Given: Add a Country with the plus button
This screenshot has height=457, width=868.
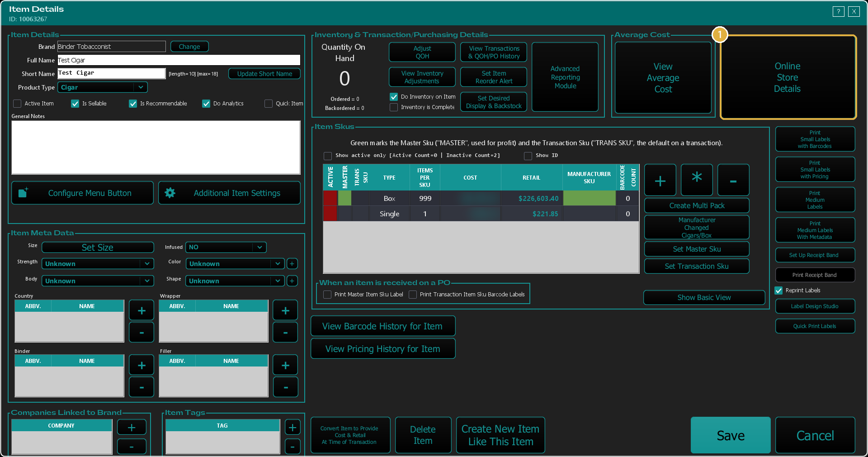Looking at the screenshot, I should click(142, 310).
